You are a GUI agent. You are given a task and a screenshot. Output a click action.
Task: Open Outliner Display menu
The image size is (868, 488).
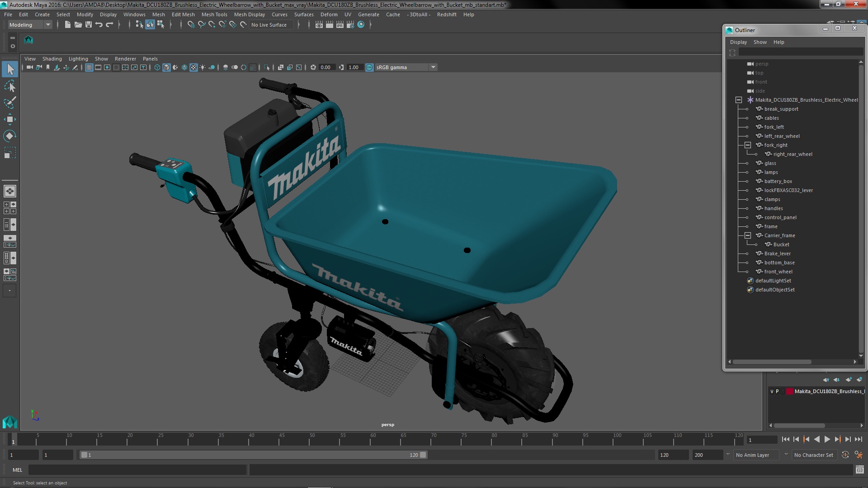(738, 42)
